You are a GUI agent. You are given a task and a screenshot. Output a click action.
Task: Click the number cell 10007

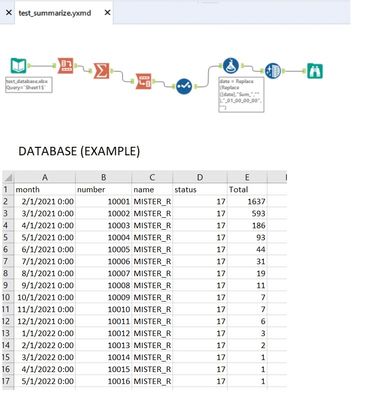click(x=104, y=273)
